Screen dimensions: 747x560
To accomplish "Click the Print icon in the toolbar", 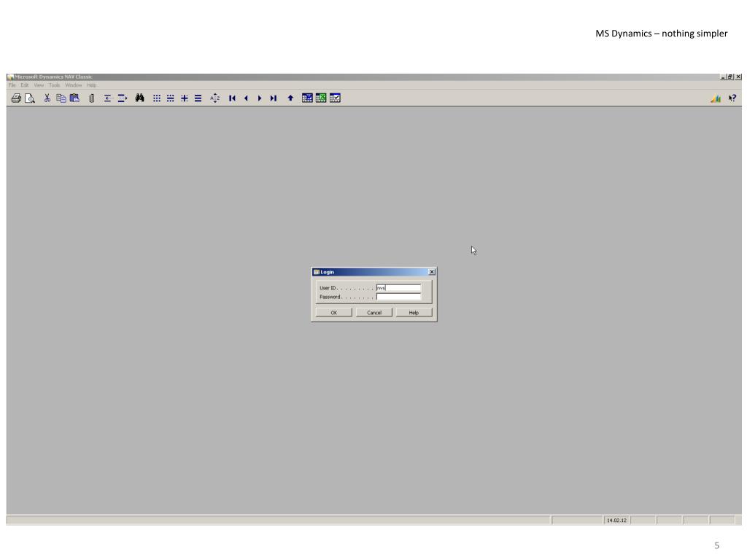I will [16, 98].
